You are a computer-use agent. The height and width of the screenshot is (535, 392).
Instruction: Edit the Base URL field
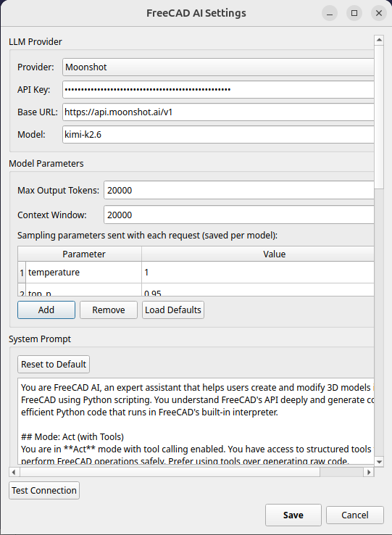click(x=218, y=112)
